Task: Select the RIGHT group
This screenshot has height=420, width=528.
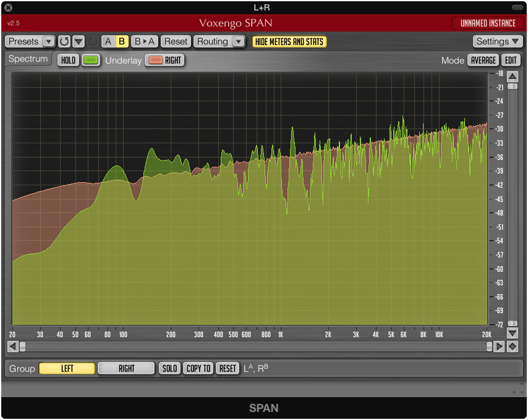Action: [126, 369]
